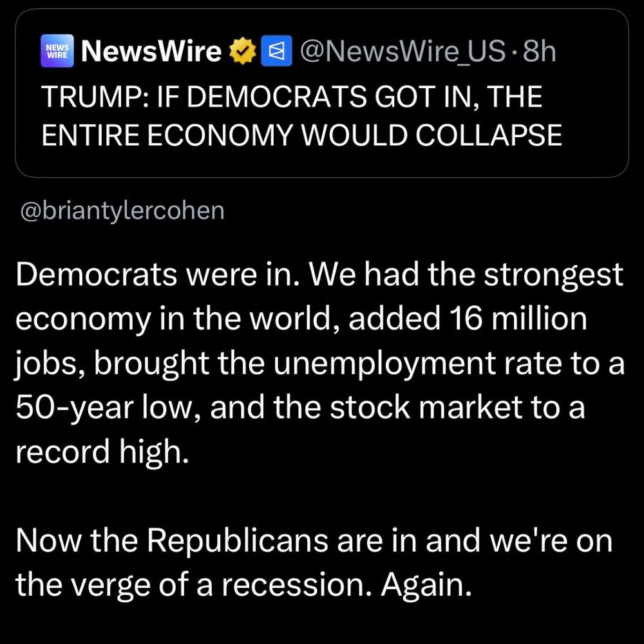Click the blue square affiliate badge
The image size is (644, 644).
point(277,52)
